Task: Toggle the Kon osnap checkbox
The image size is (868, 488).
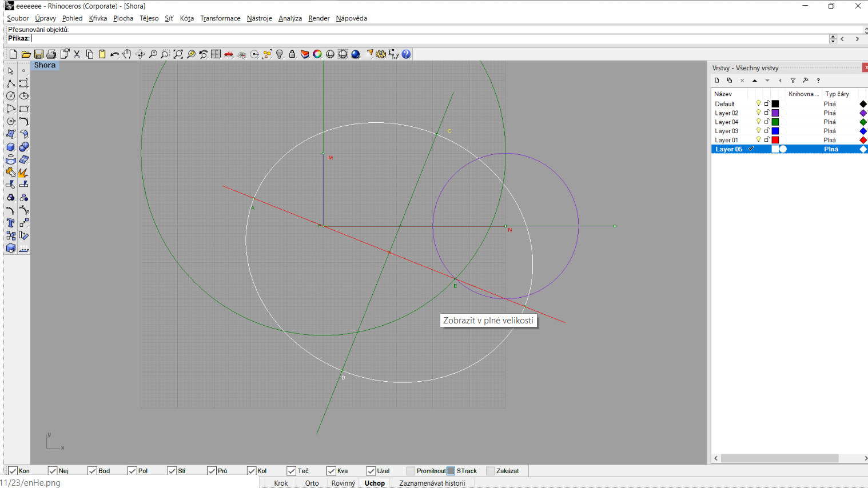Action: [13, 471]
